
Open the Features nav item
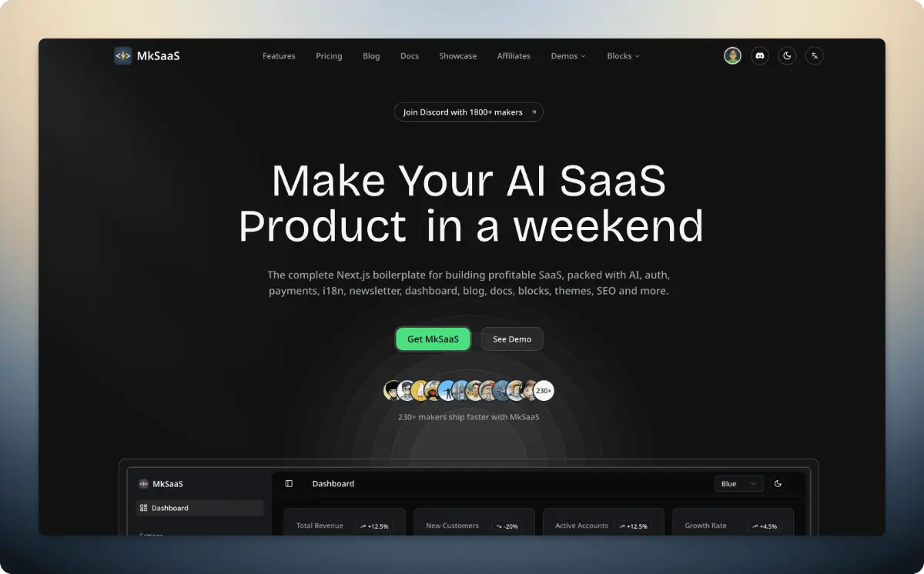coord(279,56)
